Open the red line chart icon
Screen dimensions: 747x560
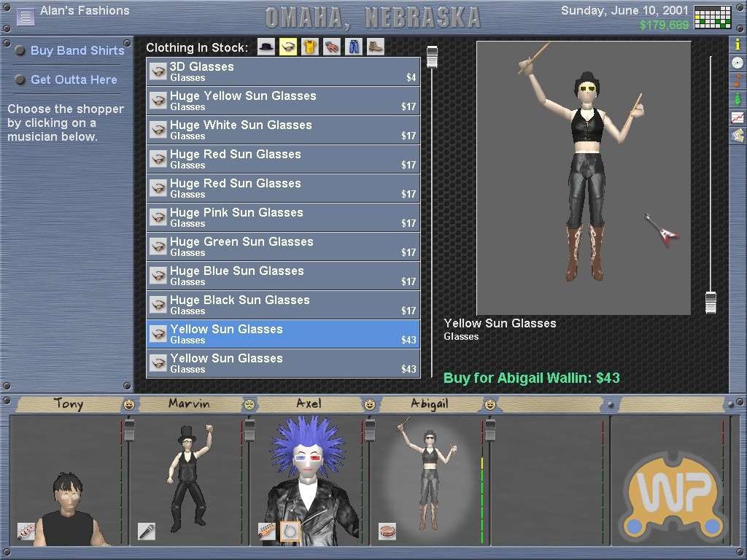coord(738,117)
